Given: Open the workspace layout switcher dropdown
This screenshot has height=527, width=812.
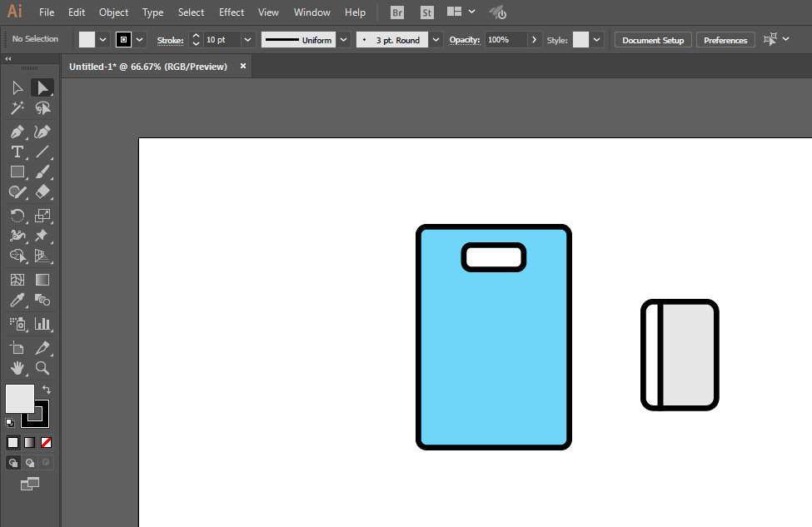Looking at the screenshot, I should coord(471,12).
